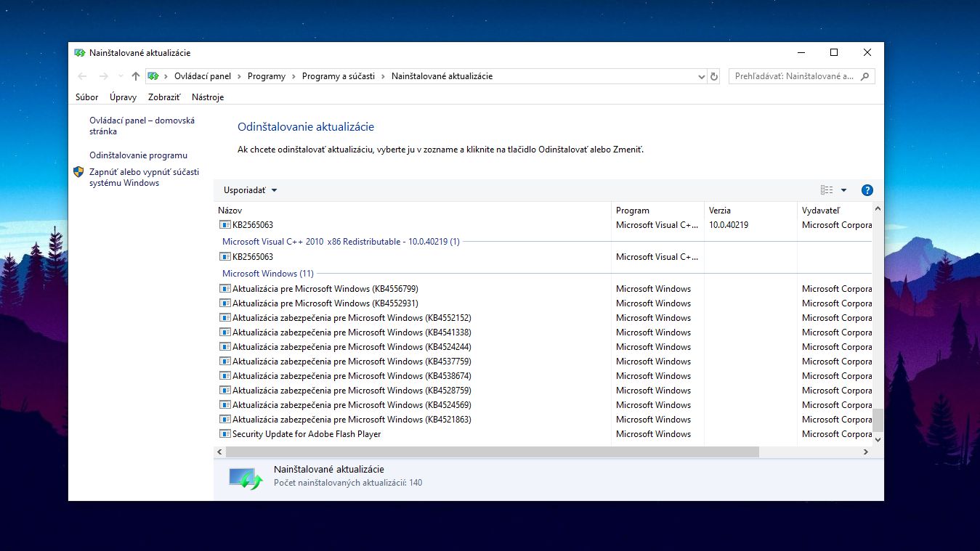
Task: Select security update KB4521863
Action: [543, 420]
